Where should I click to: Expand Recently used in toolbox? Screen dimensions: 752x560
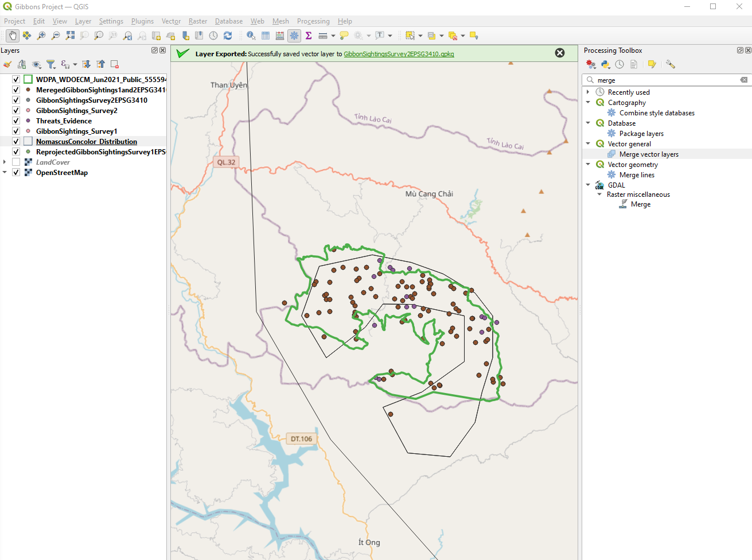tap(588, 92)
